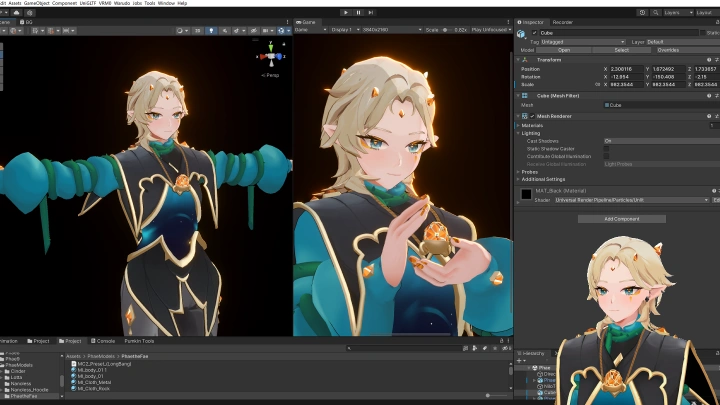The image size is (720, 405).
Task: Switch to the Pumkin Tools tab
Action: click(x=139, y=341)
